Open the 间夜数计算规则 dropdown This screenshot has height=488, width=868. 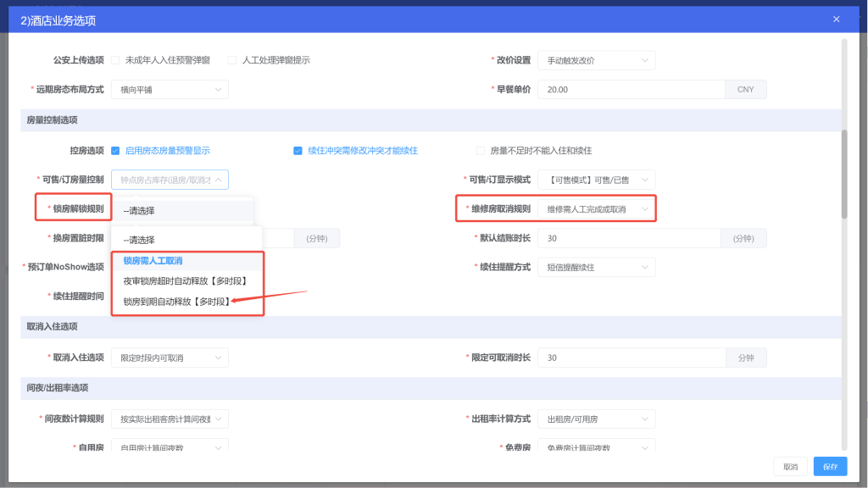coord(170,419)
